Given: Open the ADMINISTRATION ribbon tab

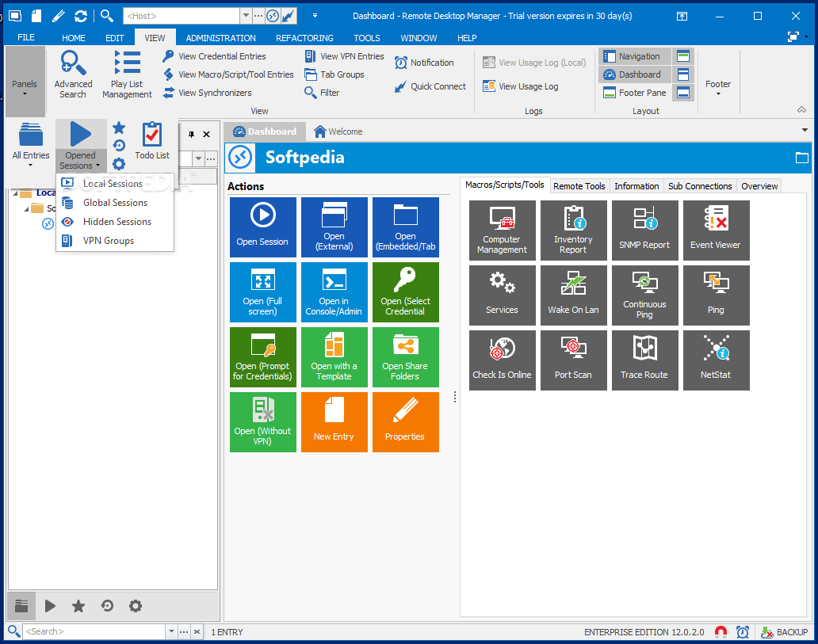Looking at the screenshot, I should (220, 38).
